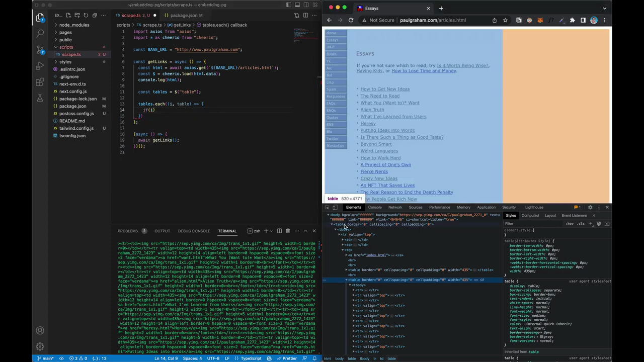Collapse the selected table element in DevTools
The height and width of the screenshot is (362, 644).
click(x=346, y=280)
